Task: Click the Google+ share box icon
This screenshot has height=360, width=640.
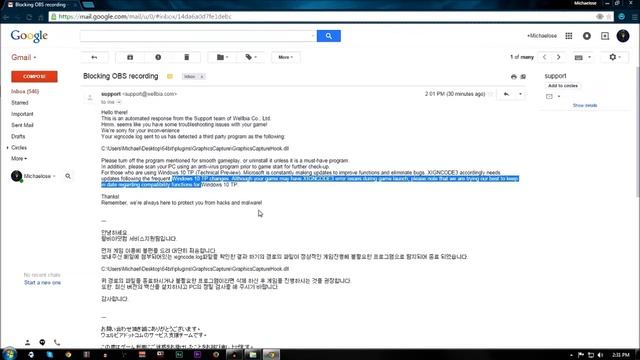Action: [605, 36]
